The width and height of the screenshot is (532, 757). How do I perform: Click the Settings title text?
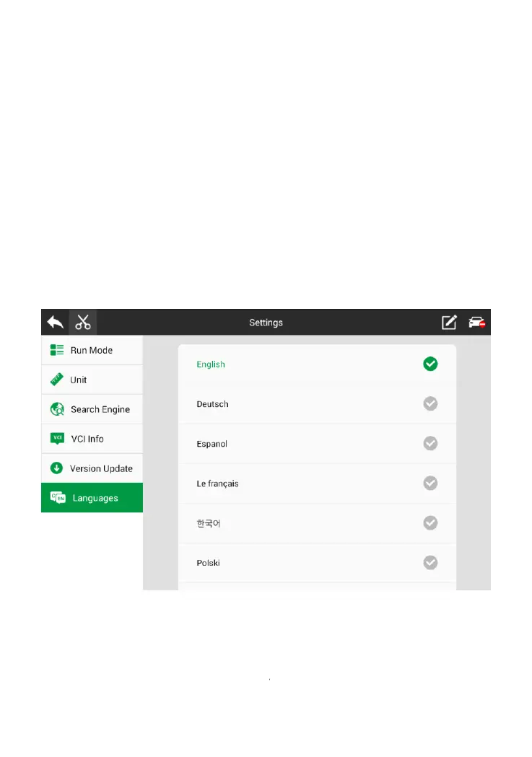266,323
